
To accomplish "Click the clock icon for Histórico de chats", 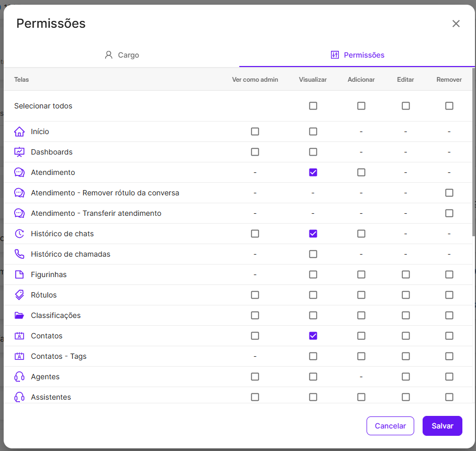I will pos(19,234).
